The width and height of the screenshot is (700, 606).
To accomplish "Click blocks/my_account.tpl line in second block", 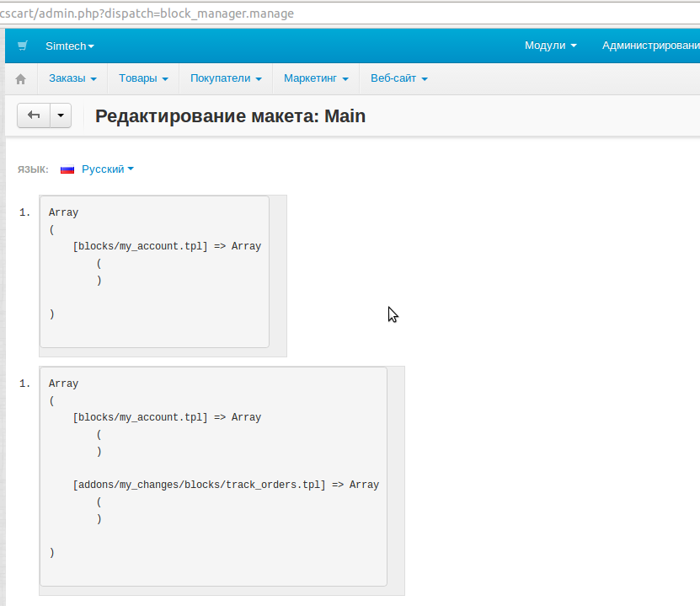I will [x=167, y=417].
